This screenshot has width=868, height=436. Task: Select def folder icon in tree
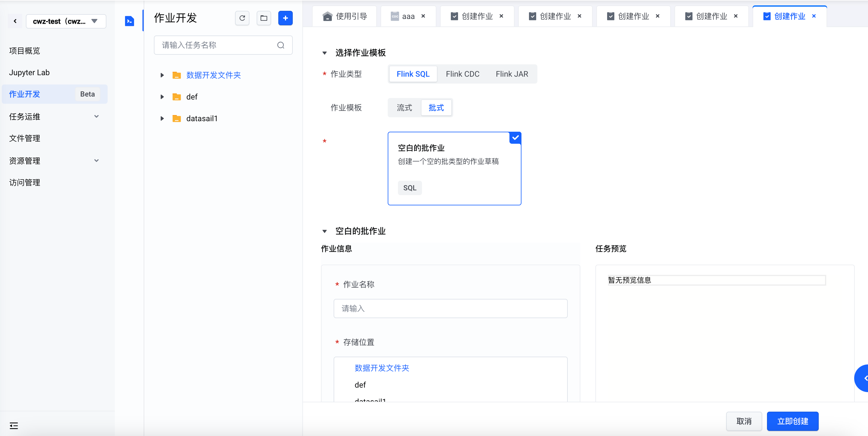(x=176, y=97)
